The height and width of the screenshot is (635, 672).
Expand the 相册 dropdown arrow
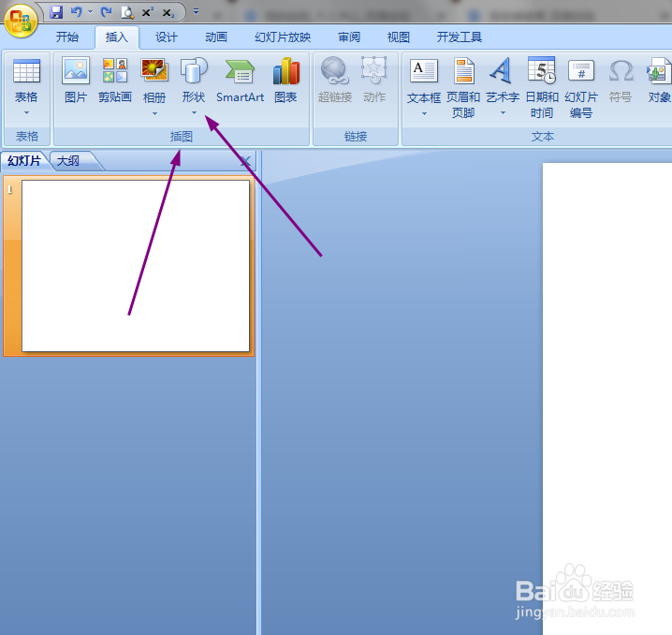click(154, 114)
